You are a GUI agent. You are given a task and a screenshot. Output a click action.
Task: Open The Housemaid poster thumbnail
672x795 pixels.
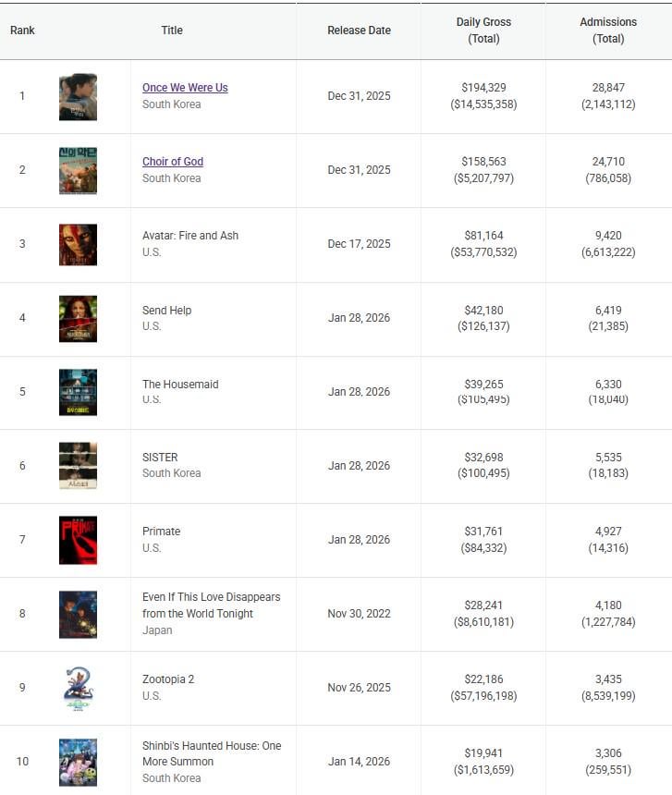pos(78,392)
